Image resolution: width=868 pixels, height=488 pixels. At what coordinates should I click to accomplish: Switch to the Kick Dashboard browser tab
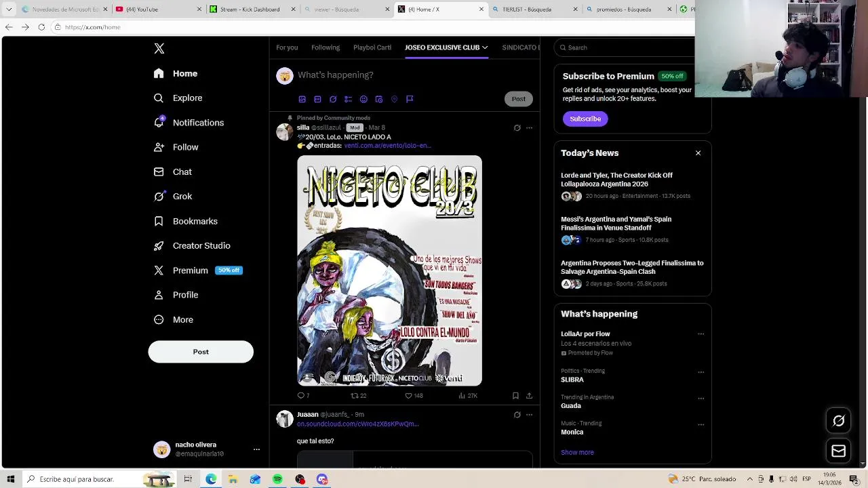pos(252,9)
